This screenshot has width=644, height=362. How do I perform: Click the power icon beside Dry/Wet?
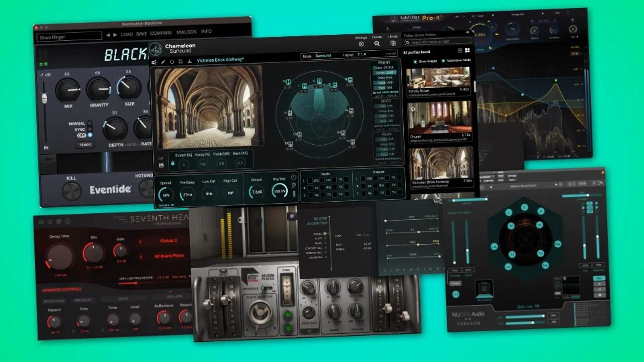[x=294, y=177]
